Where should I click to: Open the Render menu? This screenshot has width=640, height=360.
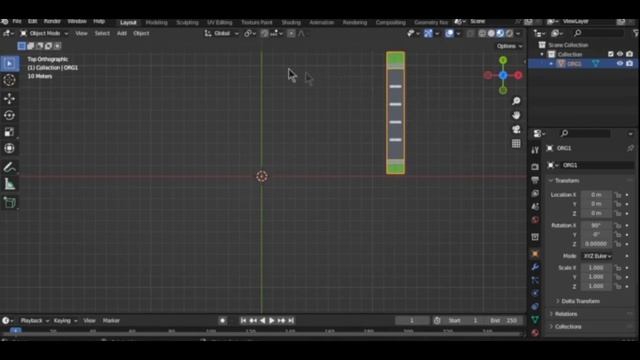click(52, 21)
